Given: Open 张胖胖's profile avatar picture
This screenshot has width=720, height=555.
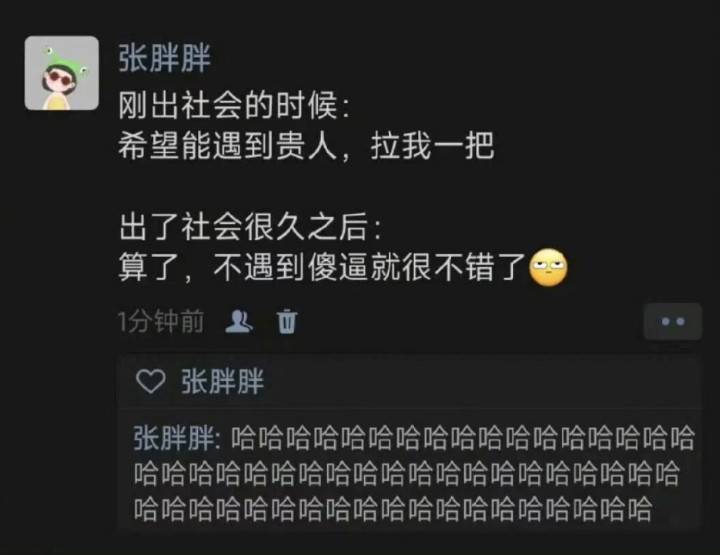Looking at the screenshot, I should [x=62, y=73].
